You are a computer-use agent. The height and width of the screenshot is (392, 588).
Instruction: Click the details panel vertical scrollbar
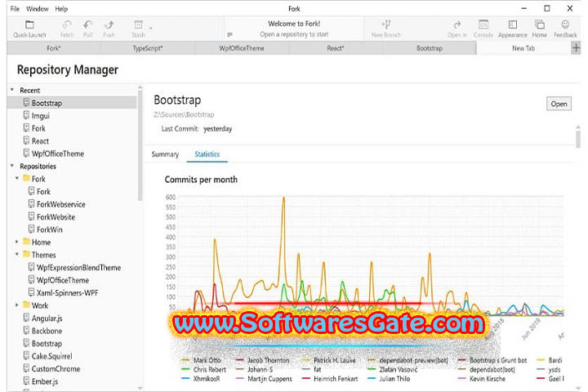578,138
